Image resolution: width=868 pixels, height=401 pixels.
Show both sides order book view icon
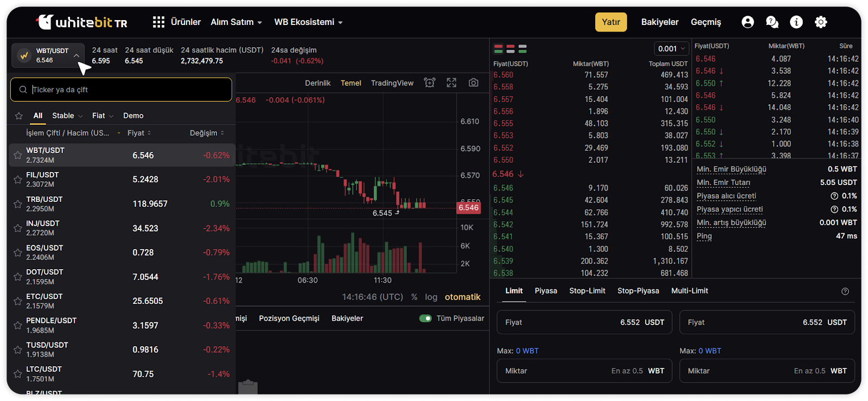pos(499,49)
